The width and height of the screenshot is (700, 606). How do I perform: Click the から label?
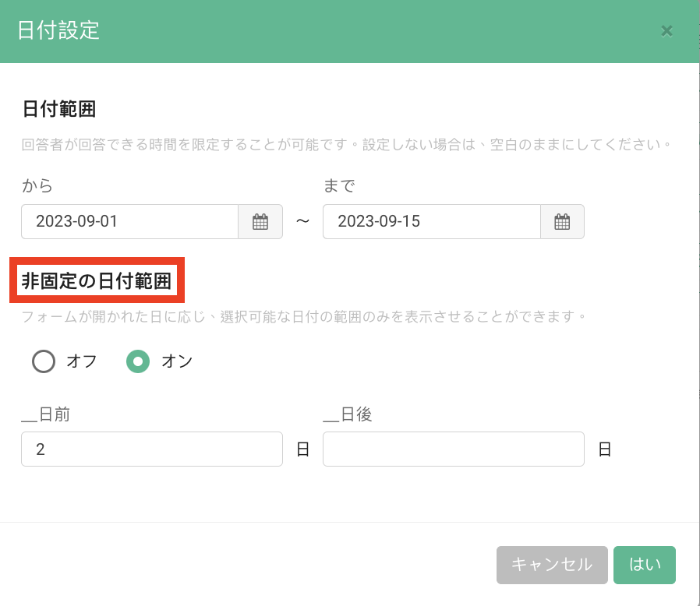[37, 185]
